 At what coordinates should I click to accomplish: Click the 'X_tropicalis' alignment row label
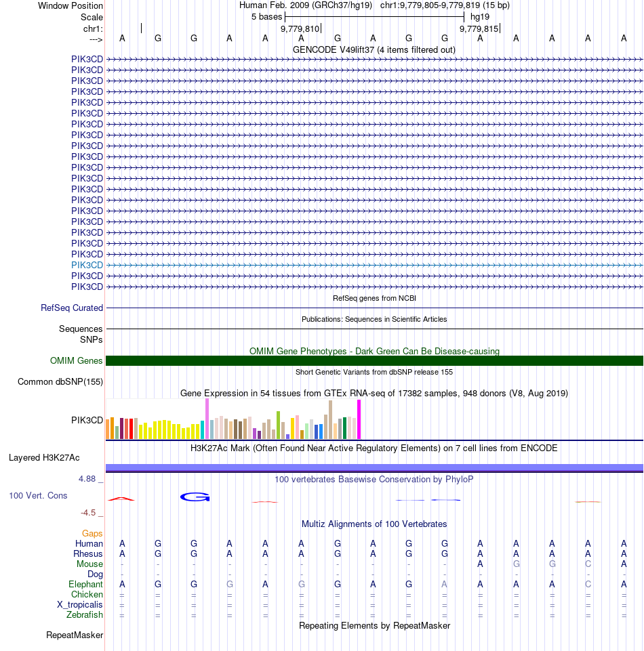tap(80, 605)
